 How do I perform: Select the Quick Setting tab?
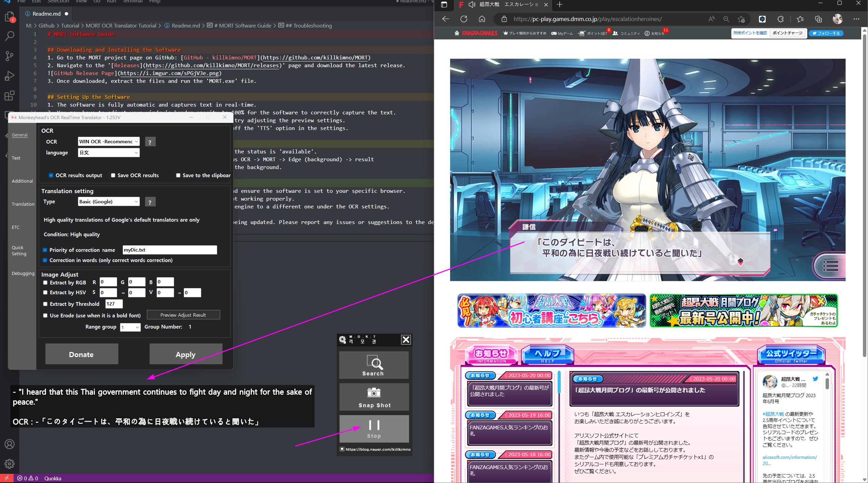(x=19, y=250)
